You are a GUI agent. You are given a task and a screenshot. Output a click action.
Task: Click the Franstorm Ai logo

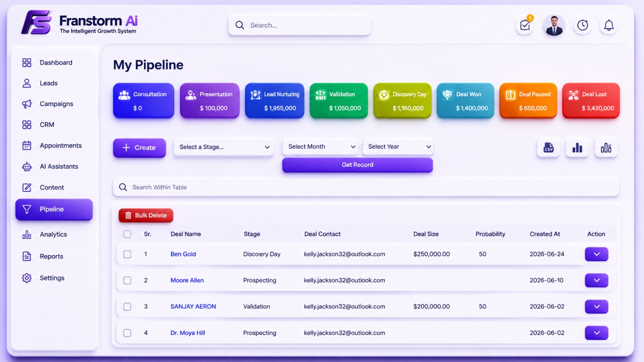click(79, 23)
